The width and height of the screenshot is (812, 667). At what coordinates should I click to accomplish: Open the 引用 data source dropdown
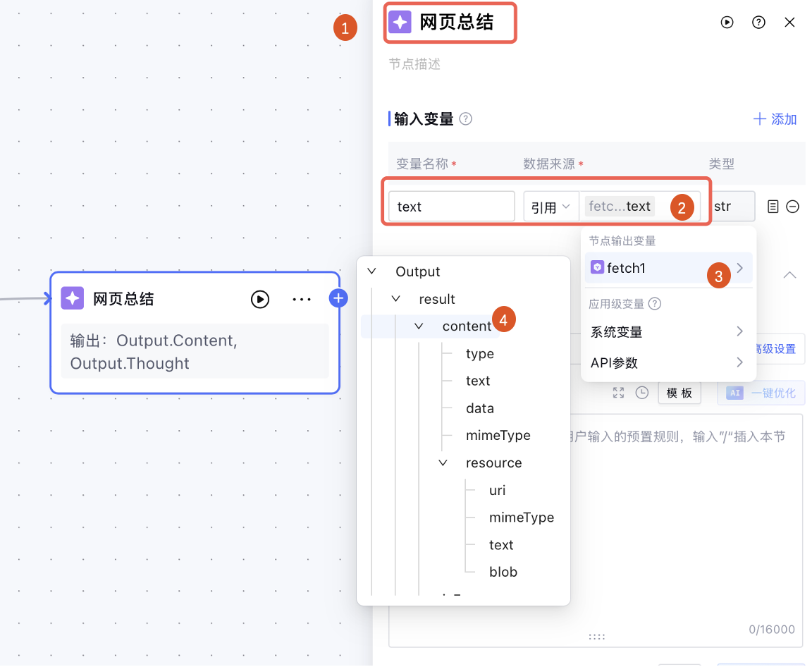550,207
